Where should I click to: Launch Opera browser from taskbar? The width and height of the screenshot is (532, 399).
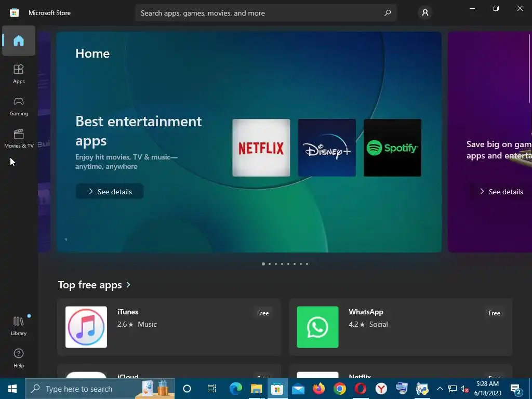click(361, 389)
